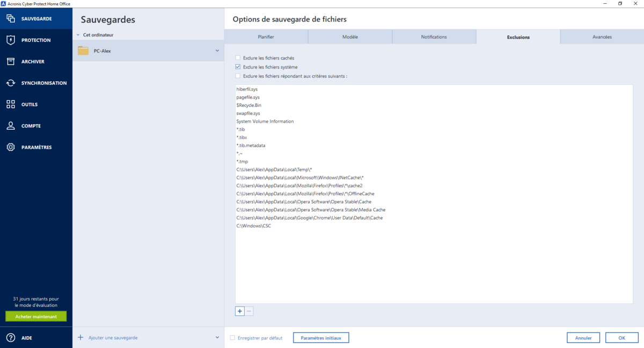Click the PC-Alex folder icon
This screenshot has height=348, width=644.
83,51
